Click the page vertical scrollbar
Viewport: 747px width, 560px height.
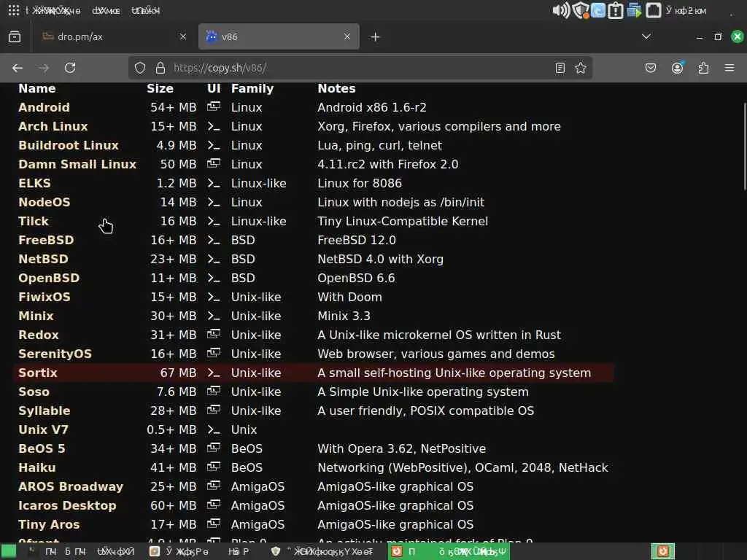[744, 147]
